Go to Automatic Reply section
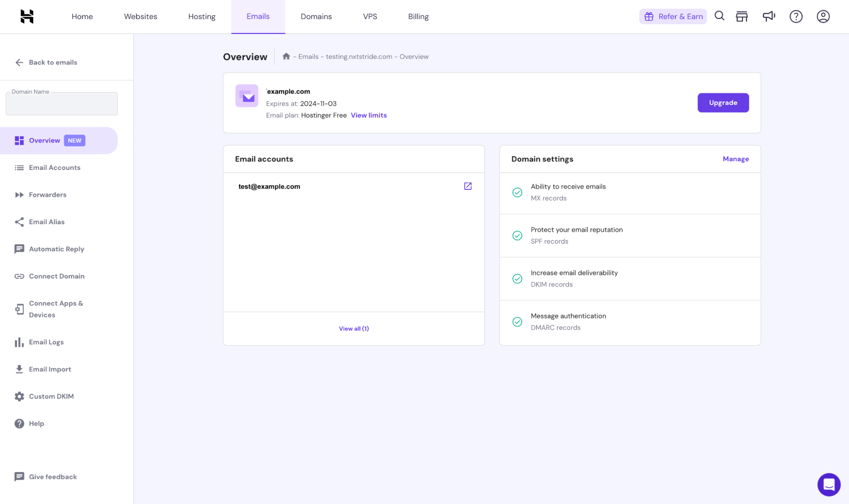Viewport: 849px width, 504px height. (x=56, y=249)
